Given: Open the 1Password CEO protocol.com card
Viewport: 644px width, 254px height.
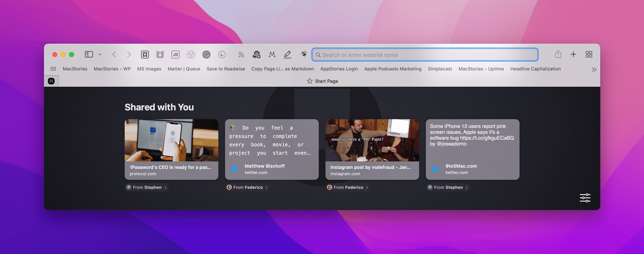Looking at the screenshot, I should click(x=171, y=149).
